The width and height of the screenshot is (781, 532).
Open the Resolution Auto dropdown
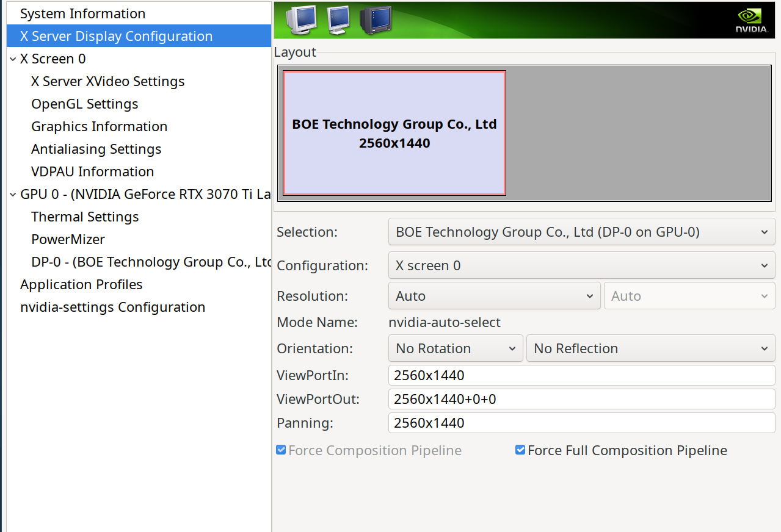pyautogui.click(x=495, y=296)
